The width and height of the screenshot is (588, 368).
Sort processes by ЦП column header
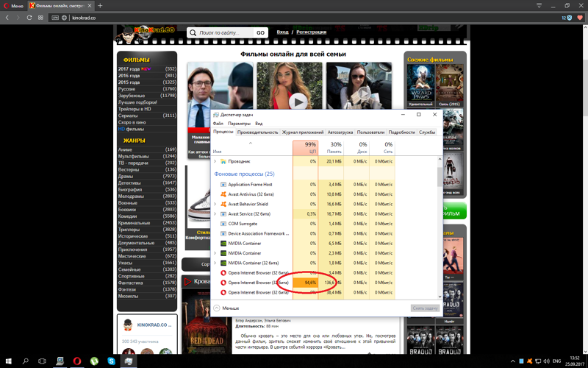click(306, 148)
